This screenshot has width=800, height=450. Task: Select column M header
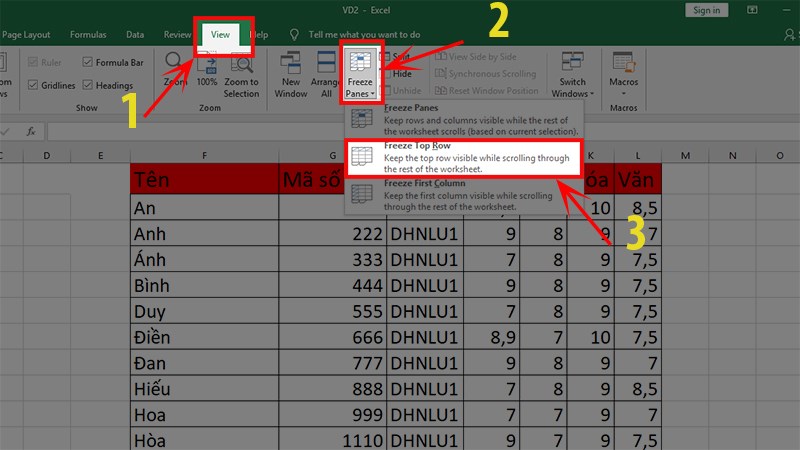pos(685,156)
